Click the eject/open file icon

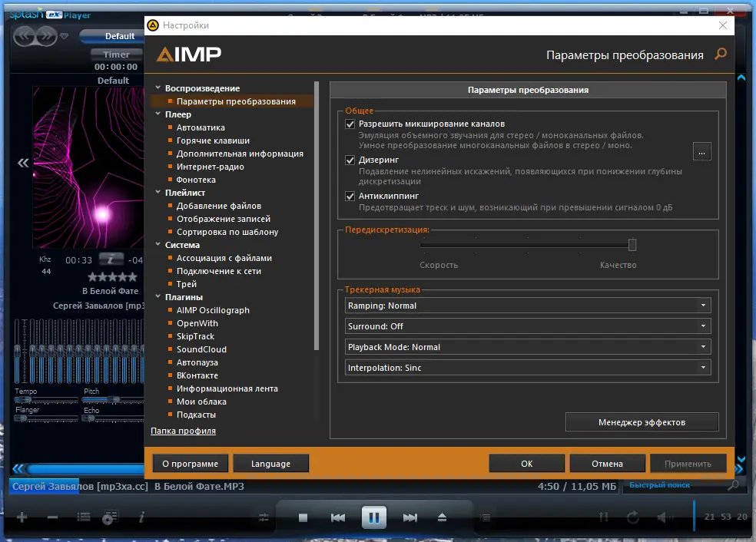(x=442, y=518)
